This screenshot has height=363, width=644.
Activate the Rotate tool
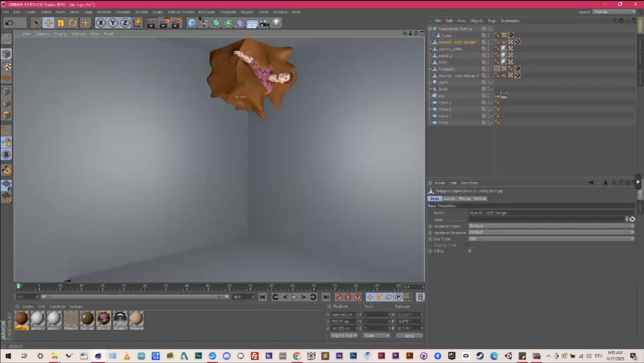click(73, 23)
